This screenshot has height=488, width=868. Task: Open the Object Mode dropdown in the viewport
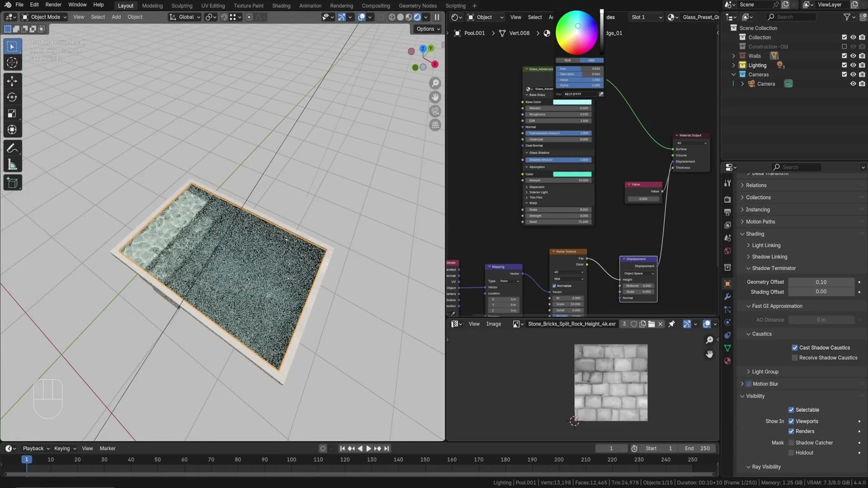pyautogui.click(x=44, y=17)
